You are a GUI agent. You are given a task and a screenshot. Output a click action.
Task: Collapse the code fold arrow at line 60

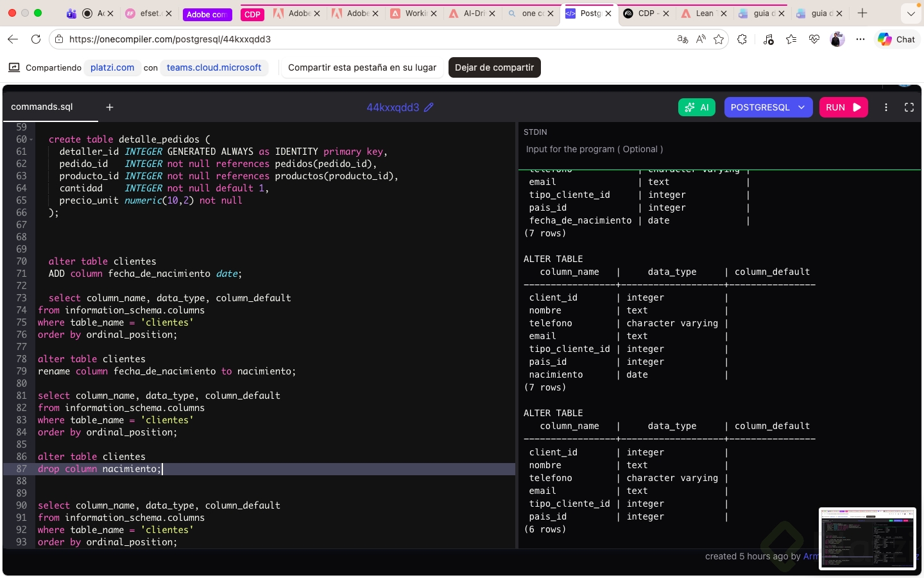[x=31, y=139]
